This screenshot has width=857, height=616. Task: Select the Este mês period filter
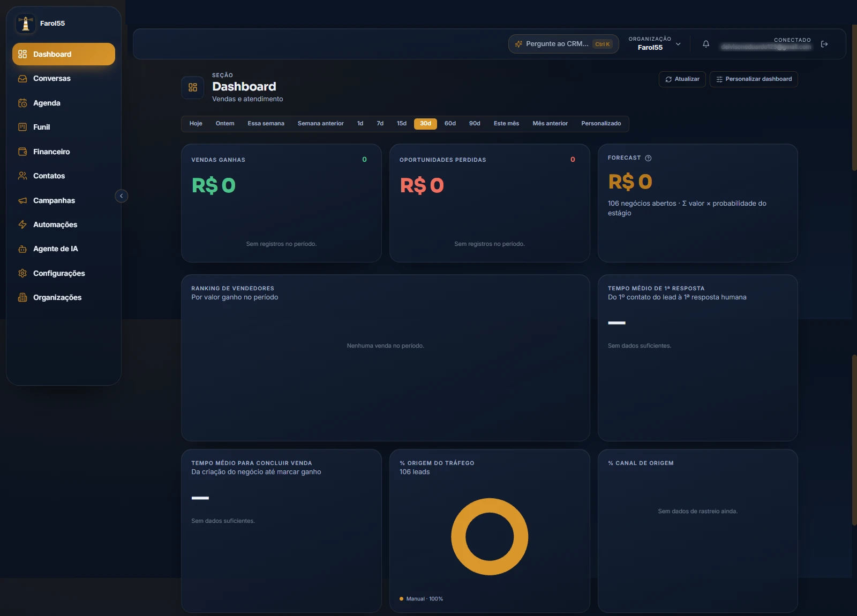coord(507,124)
